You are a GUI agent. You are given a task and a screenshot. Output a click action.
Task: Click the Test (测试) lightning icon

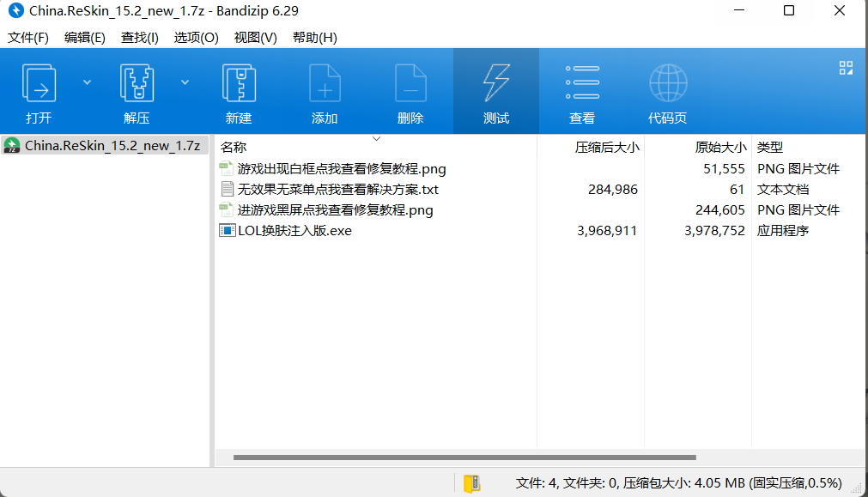pos(496,83)
